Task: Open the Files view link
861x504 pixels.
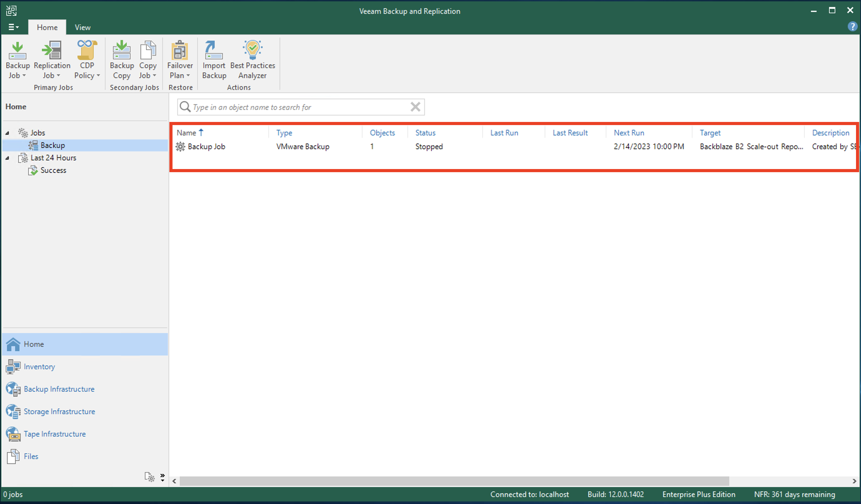Action: tap(31, 457)
